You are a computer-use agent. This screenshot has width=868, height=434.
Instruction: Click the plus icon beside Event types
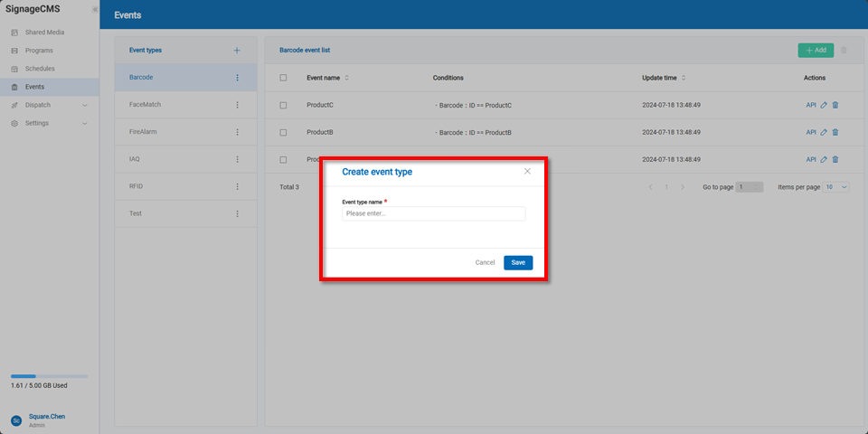tap(237, 51)
